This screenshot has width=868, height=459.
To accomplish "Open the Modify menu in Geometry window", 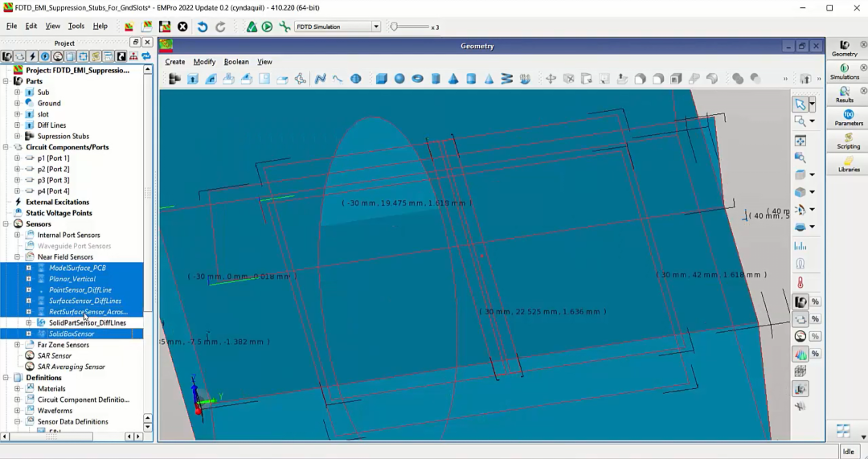I will coord(204,61).
